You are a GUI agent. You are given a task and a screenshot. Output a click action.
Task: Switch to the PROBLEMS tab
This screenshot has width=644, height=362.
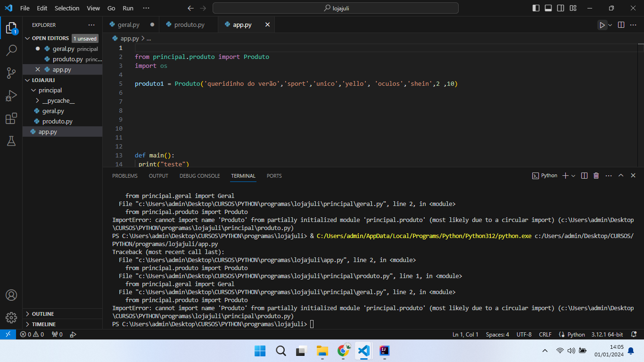125,176
